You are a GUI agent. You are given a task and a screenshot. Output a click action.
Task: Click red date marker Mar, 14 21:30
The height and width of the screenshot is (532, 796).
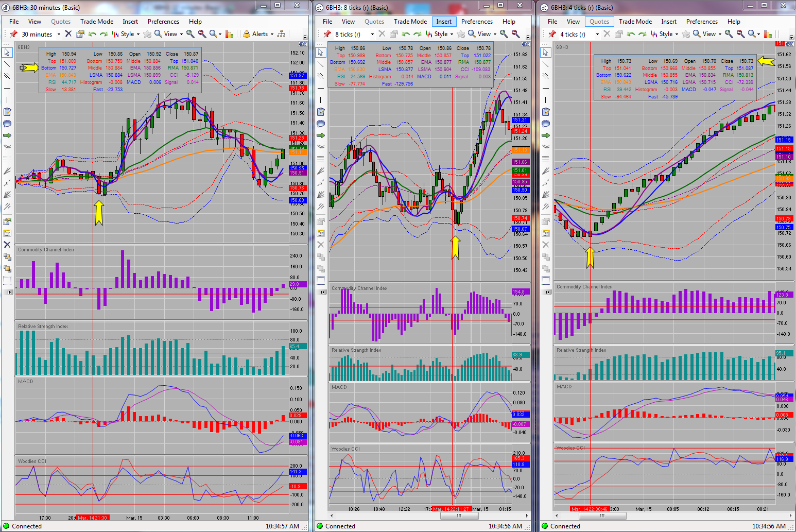(93, 518)
